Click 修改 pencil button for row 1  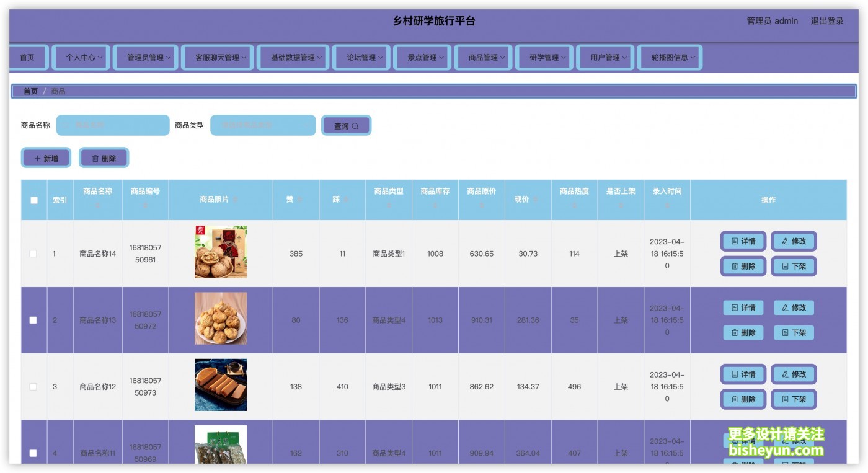793,241
